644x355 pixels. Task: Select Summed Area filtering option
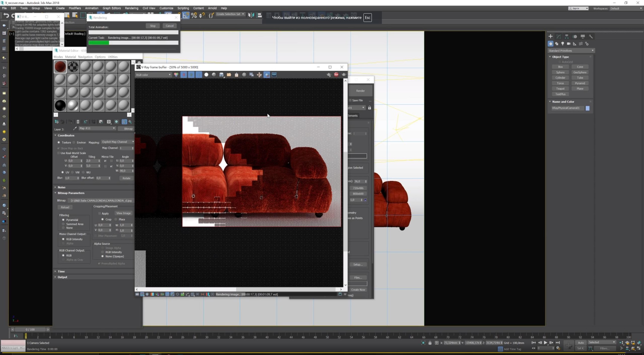63,224
